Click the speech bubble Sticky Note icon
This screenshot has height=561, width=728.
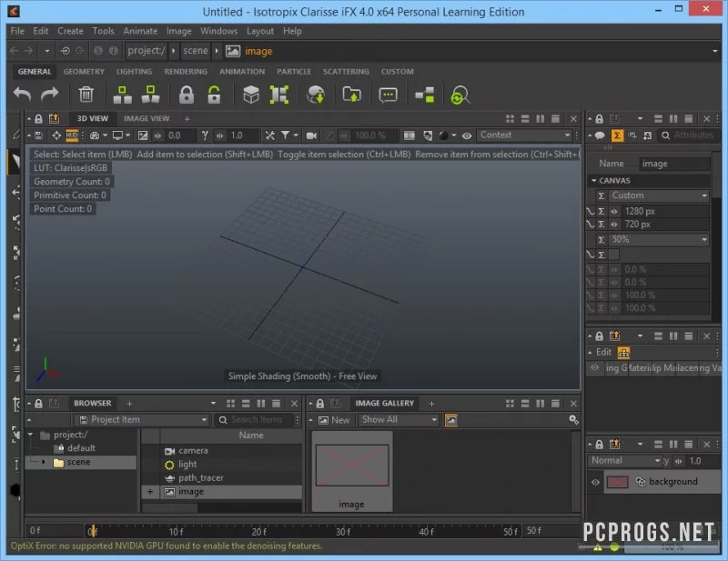point(389,95)
